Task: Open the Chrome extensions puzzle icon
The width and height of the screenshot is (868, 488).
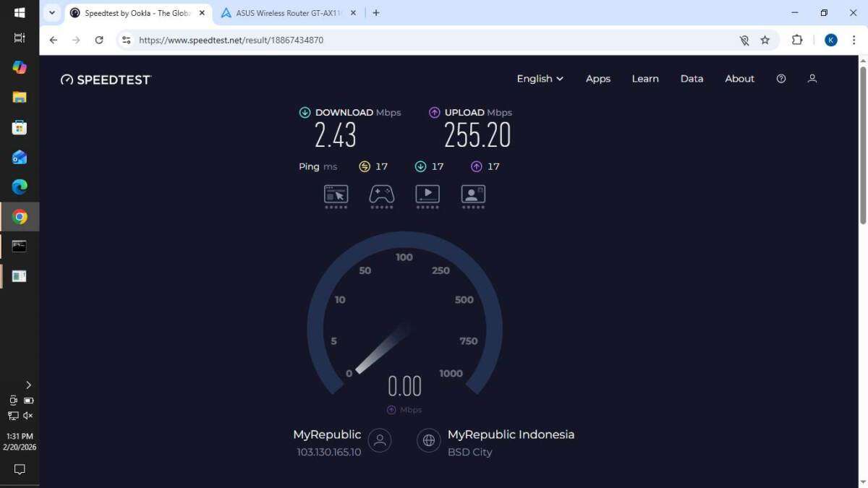Action: click(797, 40)
